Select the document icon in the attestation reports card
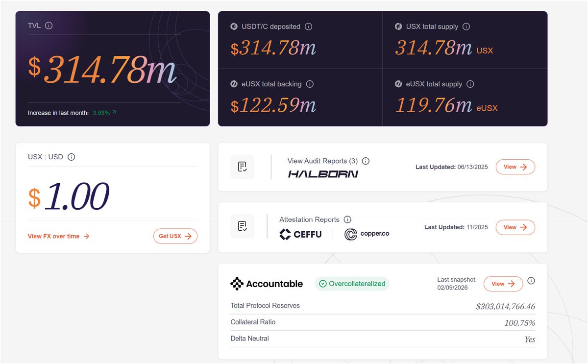588x364 pixels. coord(243,226)
